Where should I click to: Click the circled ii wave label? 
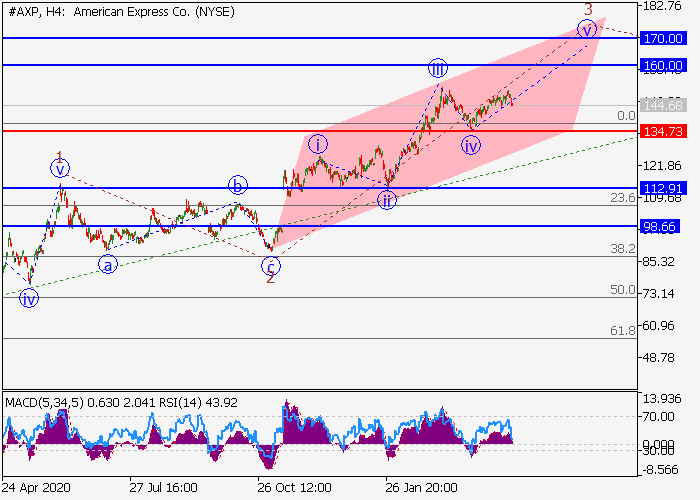387,200
